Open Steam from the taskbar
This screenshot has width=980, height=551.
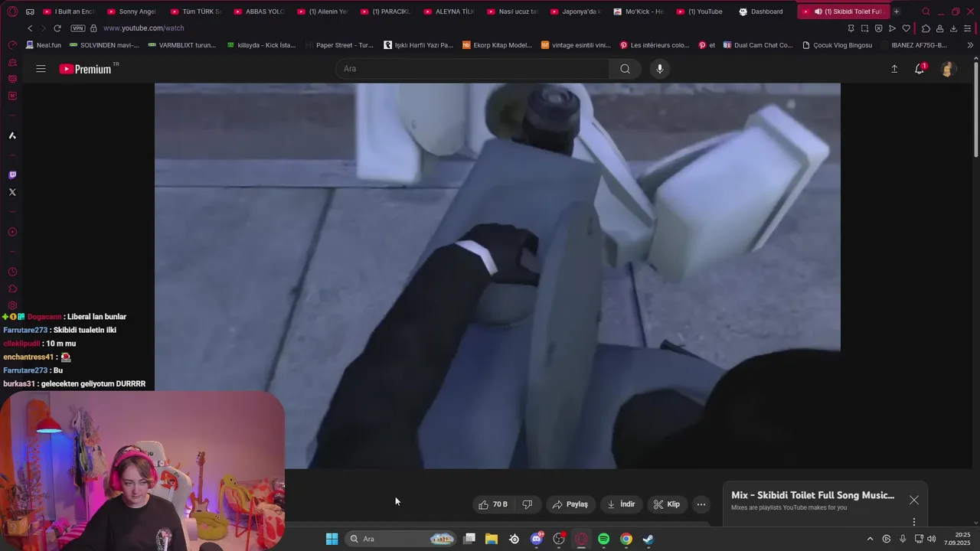pyautogui.click(x=648, y=539)
